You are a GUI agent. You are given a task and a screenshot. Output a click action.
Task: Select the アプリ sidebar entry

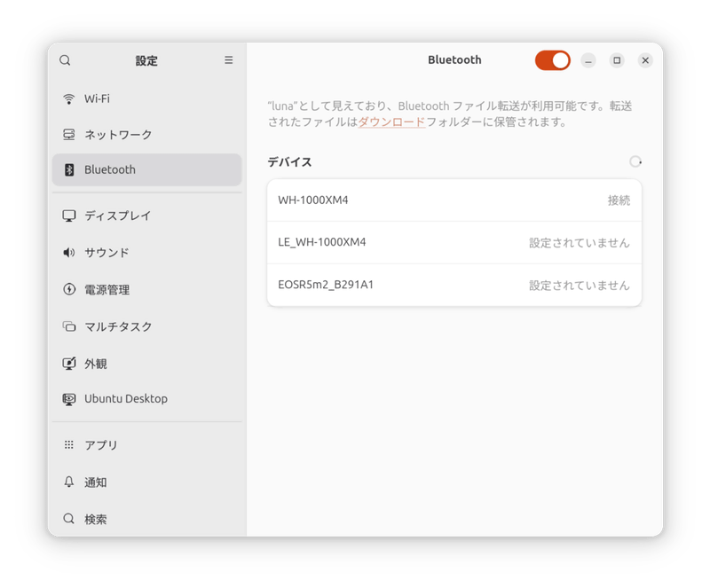[x=106, y=444]
